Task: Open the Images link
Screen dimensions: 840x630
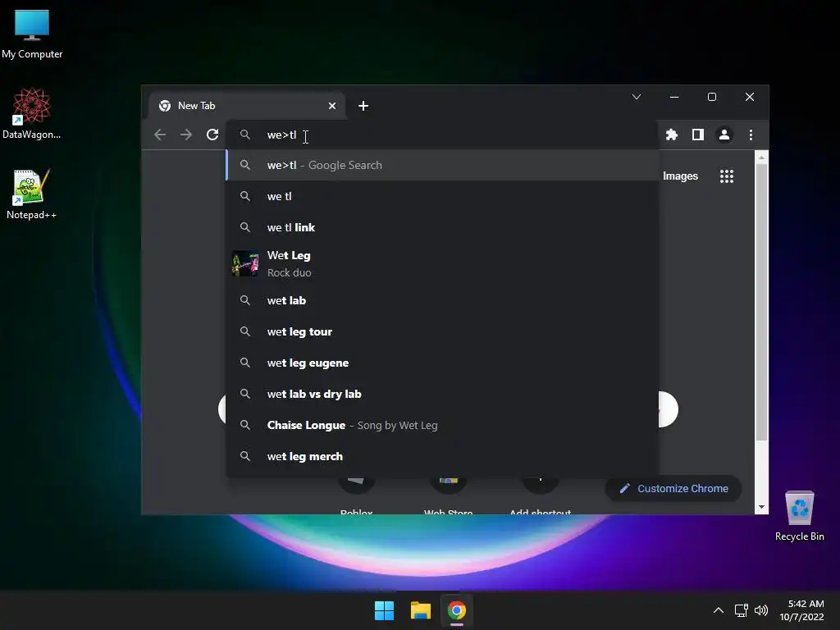Action: [x=680, y=176]
